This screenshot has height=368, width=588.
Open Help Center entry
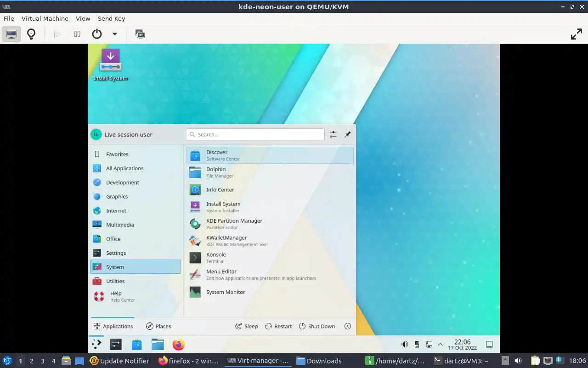136,296
